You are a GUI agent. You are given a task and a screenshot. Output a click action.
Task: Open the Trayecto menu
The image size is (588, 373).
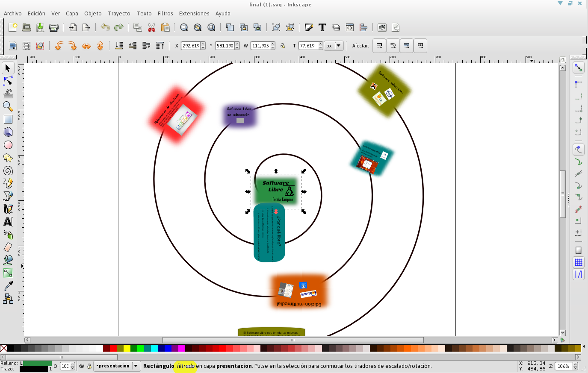[119, 14]
